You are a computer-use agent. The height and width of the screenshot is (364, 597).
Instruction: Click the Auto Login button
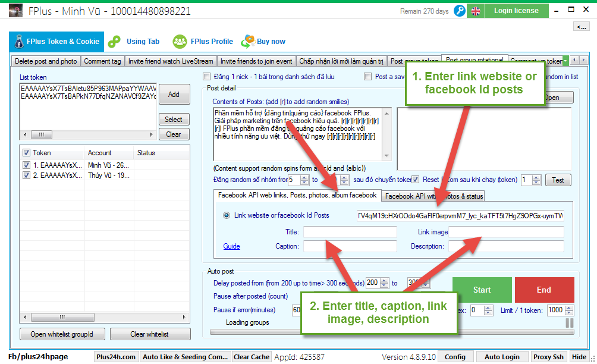(502, 357)
